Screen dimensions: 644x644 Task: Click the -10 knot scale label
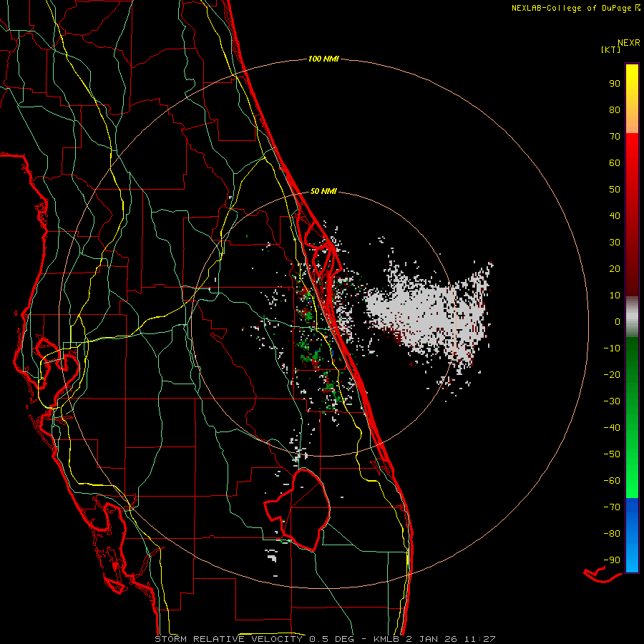click(612, 348)
